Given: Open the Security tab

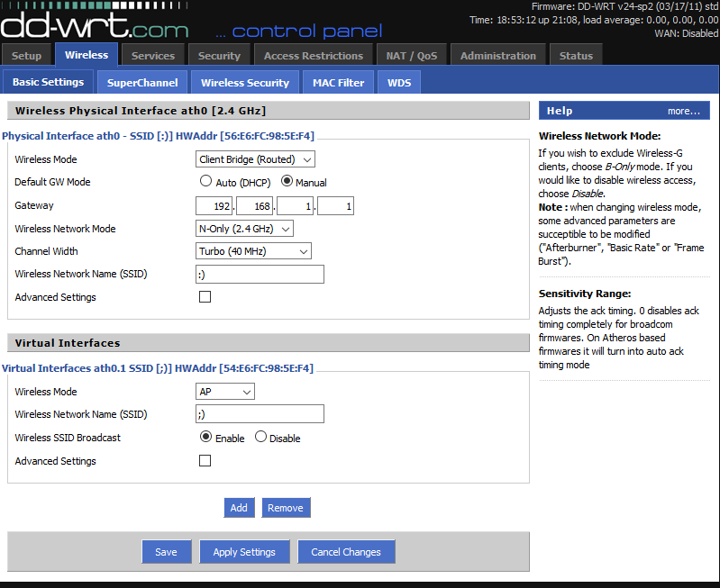Looking at the screenshot, I should point(219,56).
